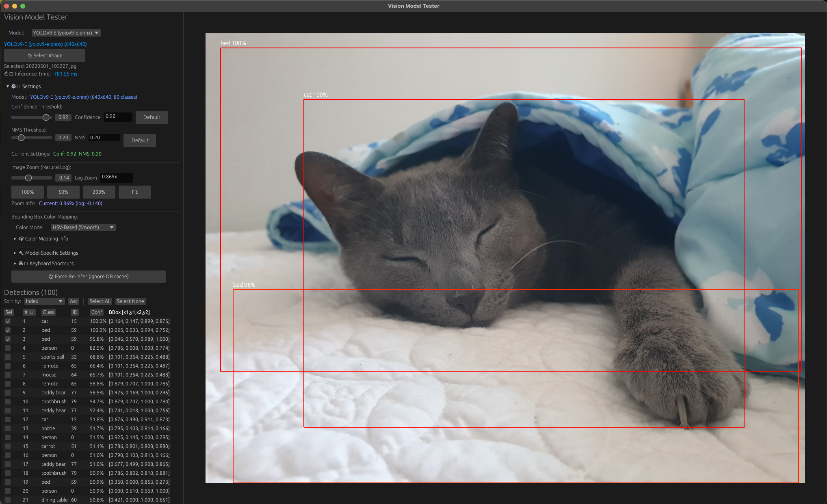Click the Color Mapping Info palette icon
The width and height of the screenshot is (827, 504).
(x=21, y=239)
